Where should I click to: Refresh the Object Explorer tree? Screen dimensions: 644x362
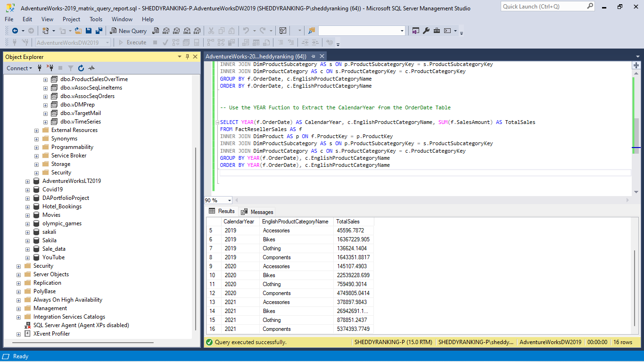(81, 68)
